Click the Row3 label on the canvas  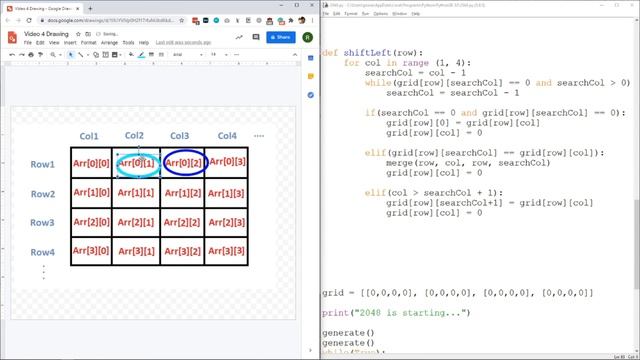coord(42,223)
